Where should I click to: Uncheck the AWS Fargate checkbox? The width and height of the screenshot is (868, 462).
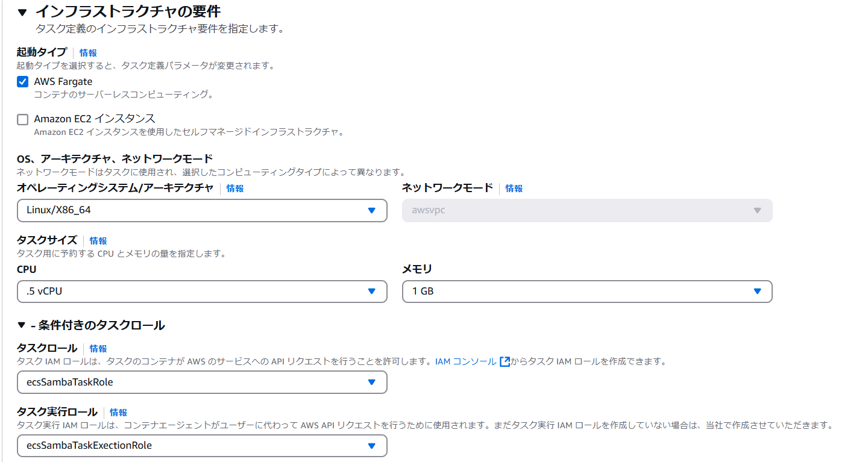click(x=23, y=82)
